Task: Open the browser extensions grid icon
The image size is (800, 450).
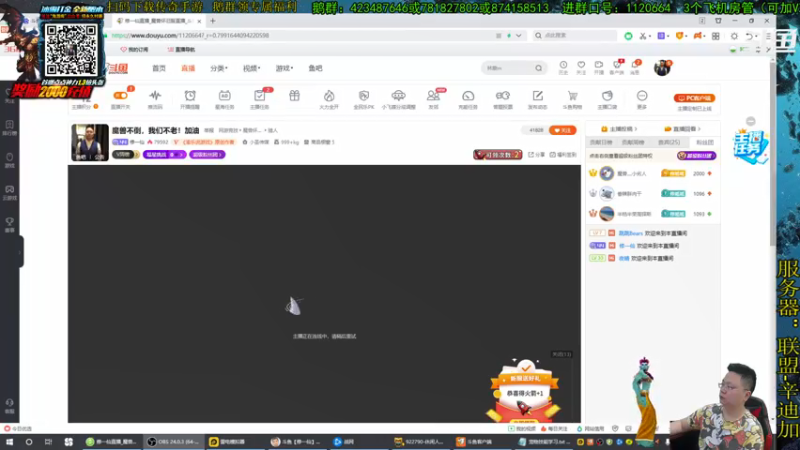Action: click(x=716, y=36)
